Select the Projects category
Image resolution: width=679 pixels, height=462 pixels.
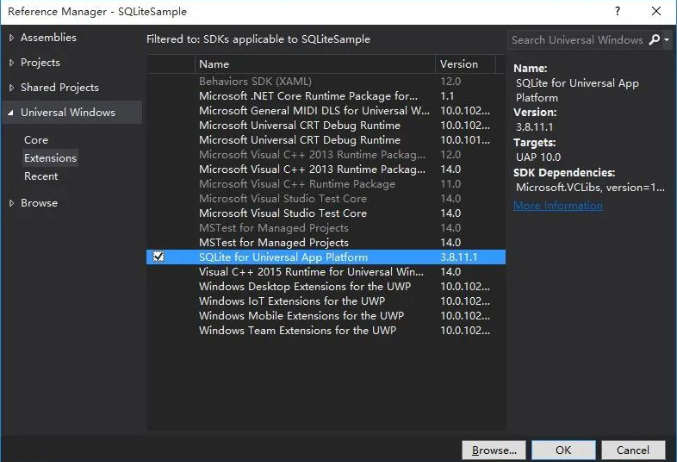(40, 63)
